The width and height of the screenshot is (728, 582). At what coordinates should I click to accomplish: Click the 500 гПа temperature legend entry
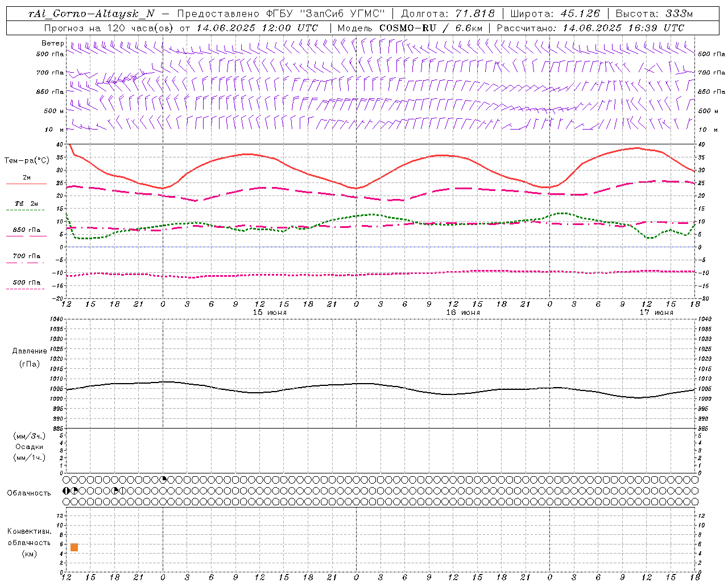(x=27, y=282)
